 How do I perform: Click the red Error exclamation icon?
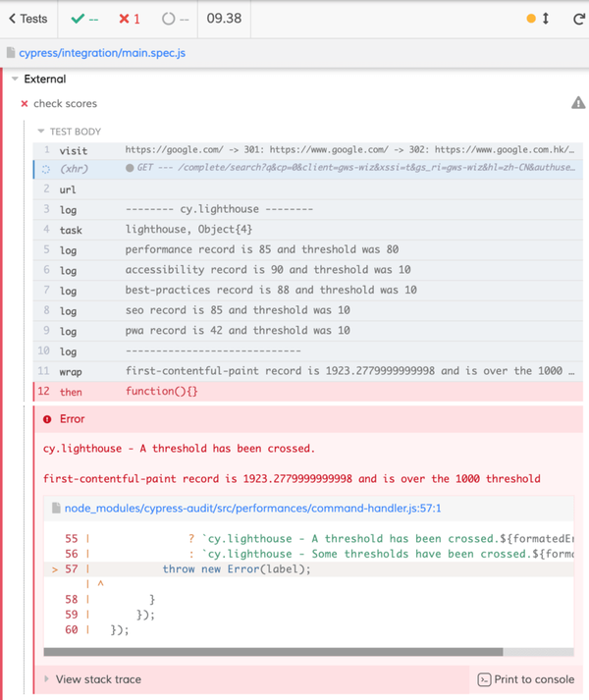(47, 419)
